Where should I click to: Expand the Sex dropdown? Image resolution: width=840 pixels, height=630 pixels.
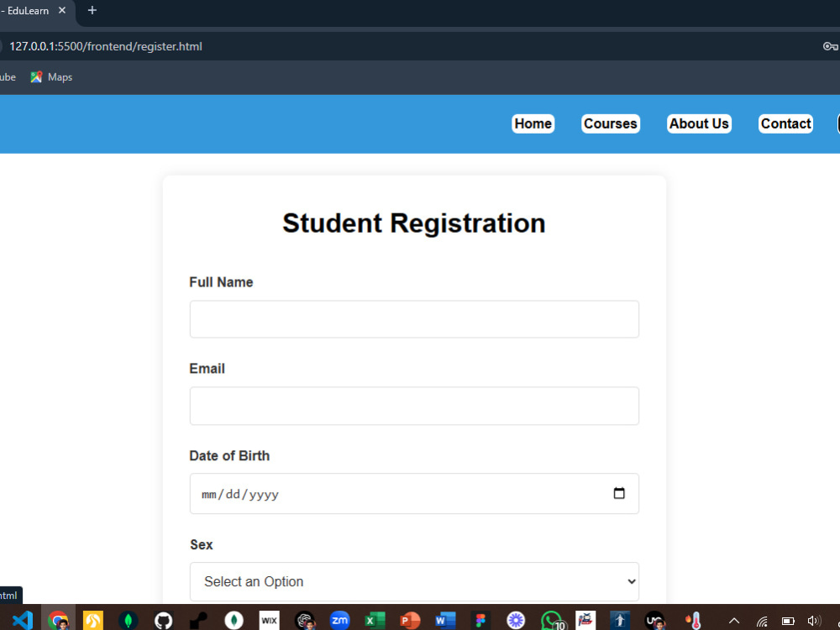coord(414,582)
